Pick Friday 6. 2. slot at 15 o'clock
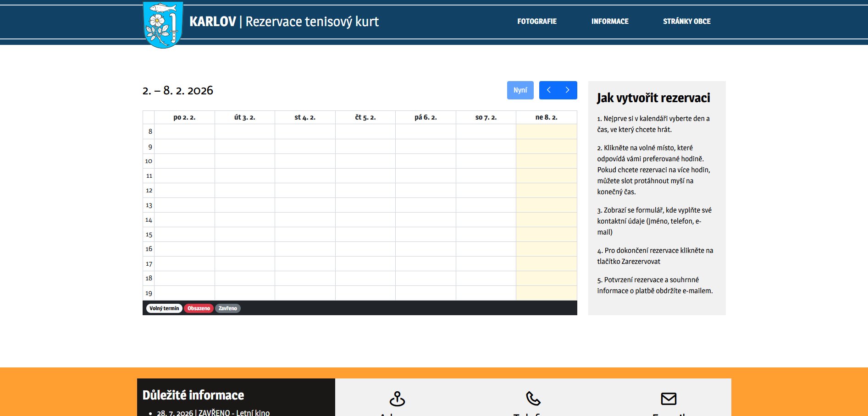This screenshot has width=868, height=416. (x=426, y=235)
